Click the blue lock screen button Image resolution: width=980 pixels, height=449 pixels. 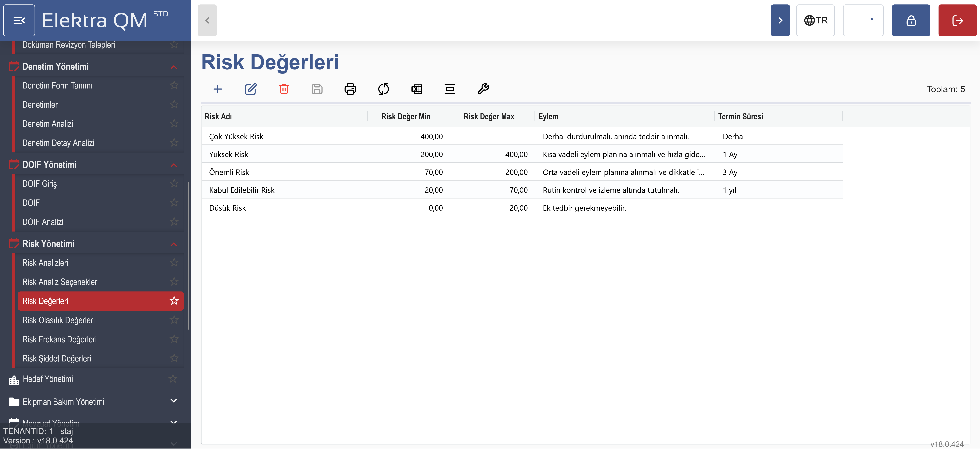(x=911, y=21)
